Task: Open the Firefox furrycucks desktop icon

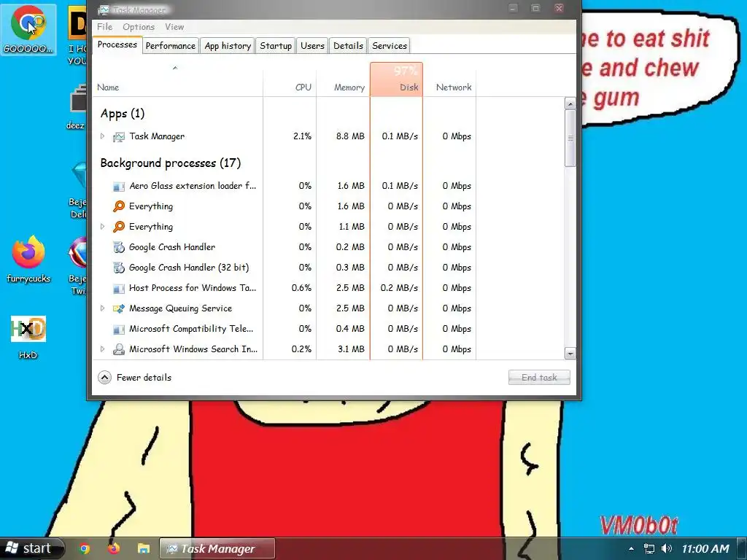Action: point(28,252)
